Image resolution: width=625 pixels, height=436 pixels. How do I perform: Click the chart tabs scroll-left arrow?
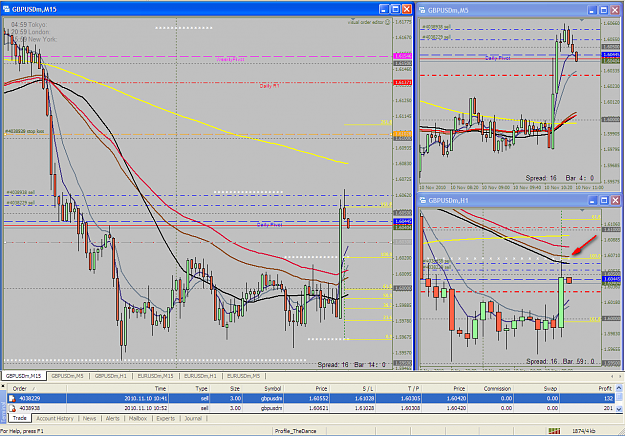pyautogui.click(x=612, y=376)
